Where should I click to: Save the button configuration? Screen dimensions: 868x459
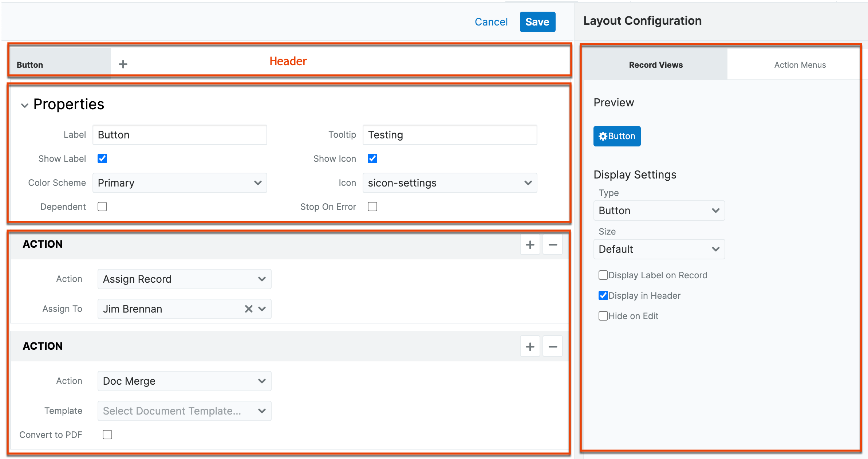point(537,22)
